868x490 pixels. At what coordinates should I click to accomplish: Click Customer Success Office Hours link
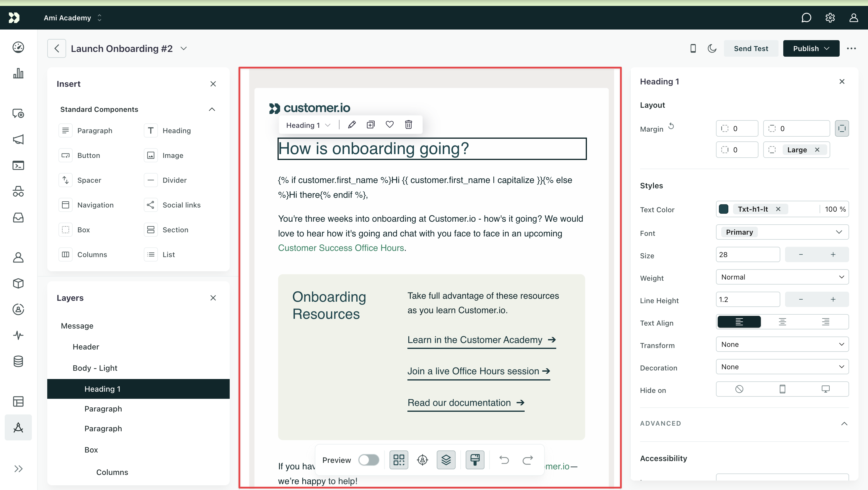tap(341, 248)
